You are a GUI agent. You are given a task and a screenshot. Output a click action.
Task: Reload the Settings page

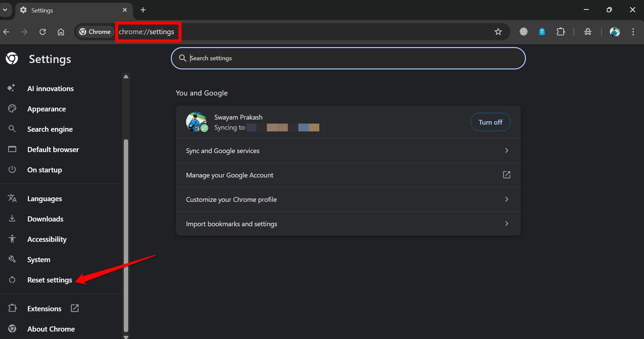43,32
